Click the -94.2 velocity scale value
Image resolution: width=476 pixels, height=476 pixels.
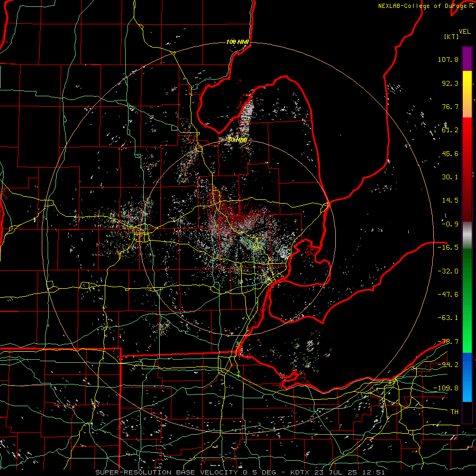[x=448, y=364]
